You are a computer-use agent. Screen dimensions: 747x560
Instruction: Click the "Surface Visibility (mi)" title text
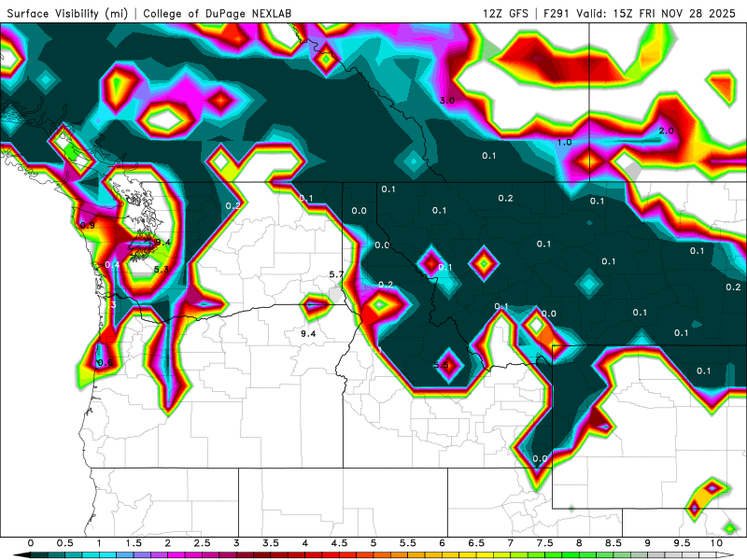[x=67, y=13]
